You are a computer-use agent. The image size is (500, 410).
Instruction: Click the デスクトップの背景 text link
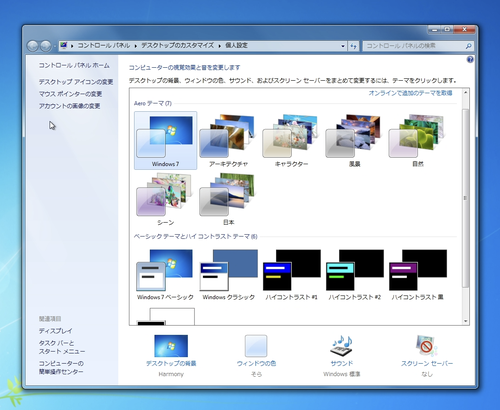coord(171,364)
